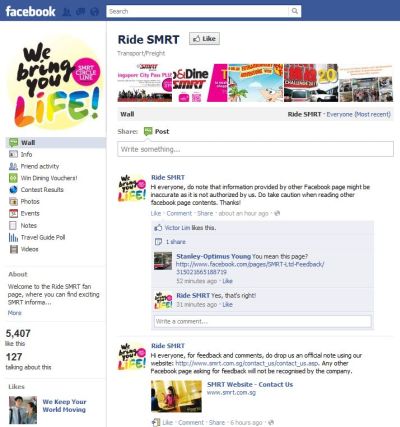Open SMRT Website - Contact Us link
Viewport: 400px width, 427px height.
point(250,384)
